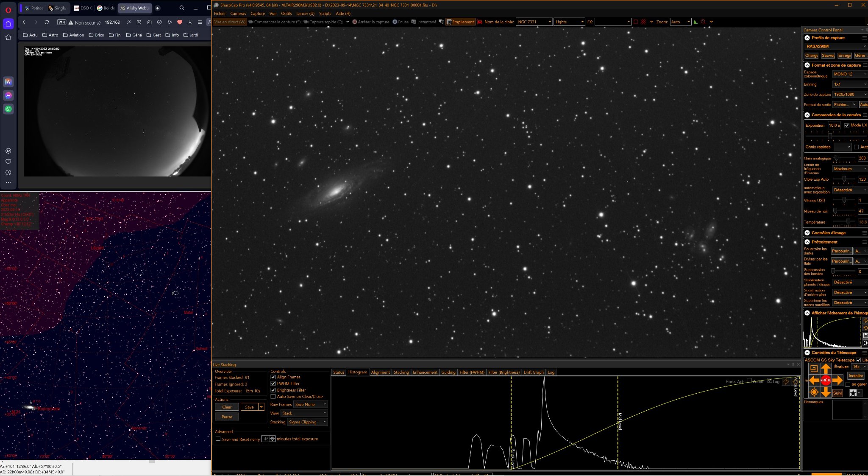Click the telescope down arrow button

(x=826, y=392)
